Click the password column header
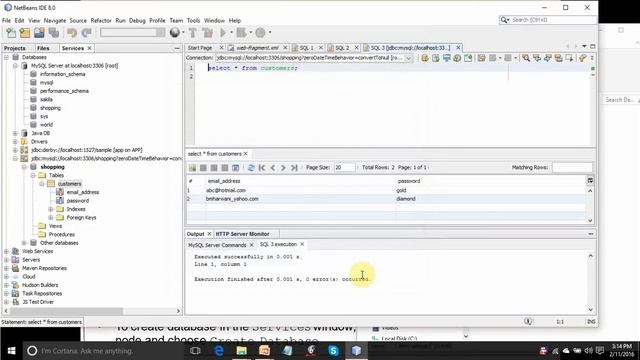The image size is (640, 360). 409,181
